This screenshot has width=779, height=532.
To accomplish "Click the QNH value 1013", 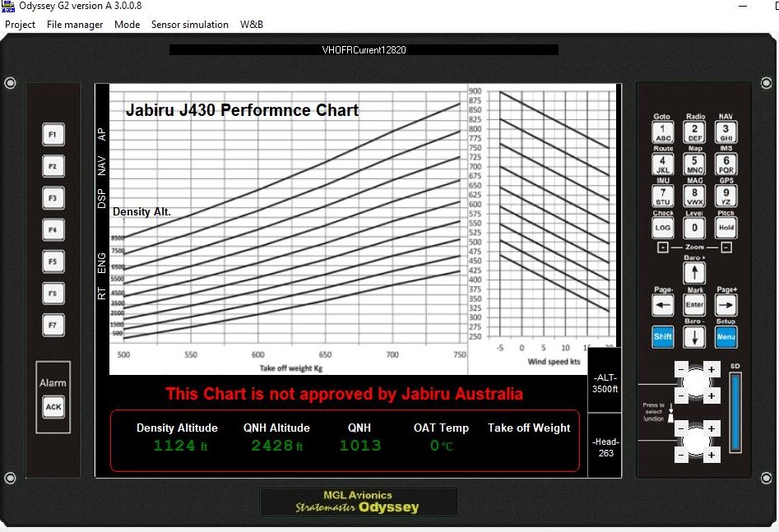I will point(359,446).
